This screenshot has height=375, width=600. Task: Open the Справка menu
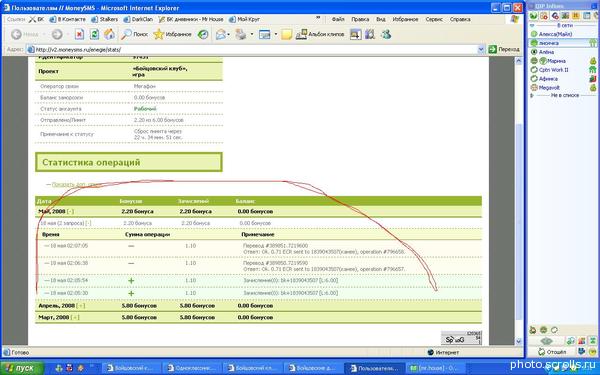(x=460, y=19)
